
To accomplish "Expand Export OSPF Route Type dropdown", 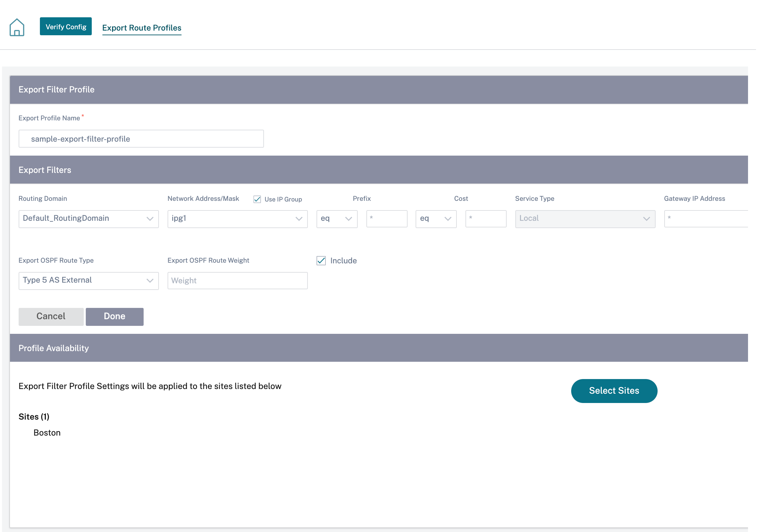I will (89, 281).
